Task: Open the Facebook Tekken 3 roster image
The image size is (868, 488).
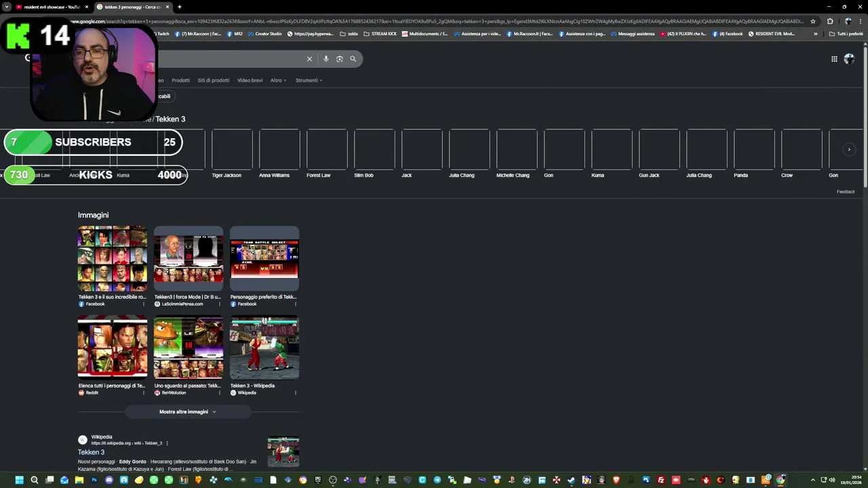Action: (x=113, y=258)
